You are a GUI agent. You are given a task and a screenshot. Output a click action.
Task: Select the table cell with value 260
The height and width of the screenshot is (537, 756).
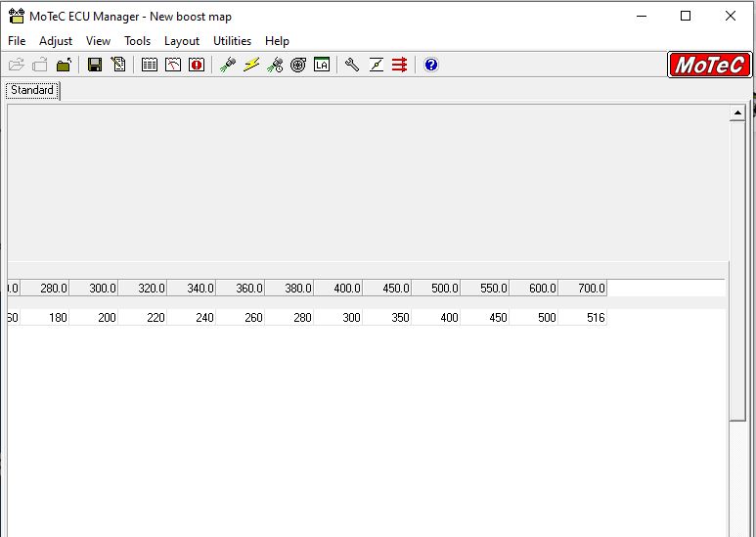241,317
